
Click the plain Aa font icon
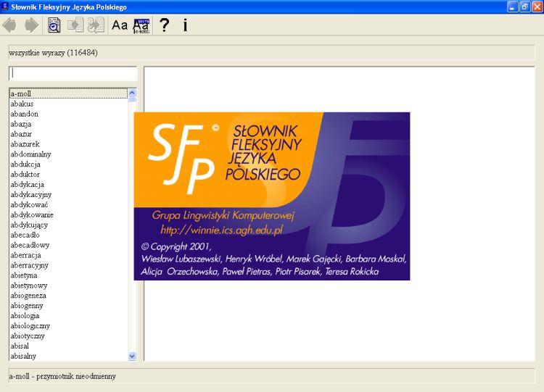click(x=120, y=25)
